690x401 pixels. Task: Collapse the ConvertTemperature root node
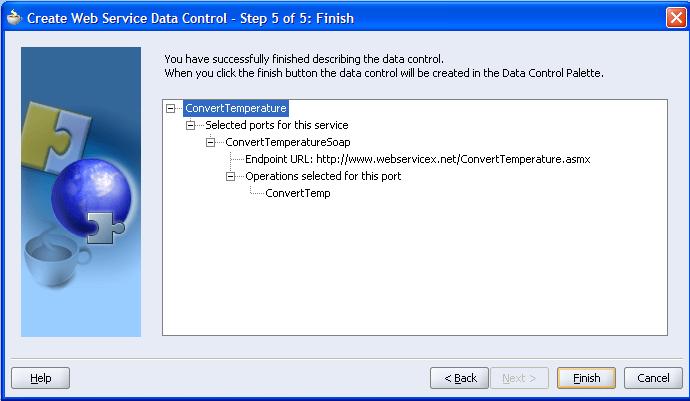[172, 108]
